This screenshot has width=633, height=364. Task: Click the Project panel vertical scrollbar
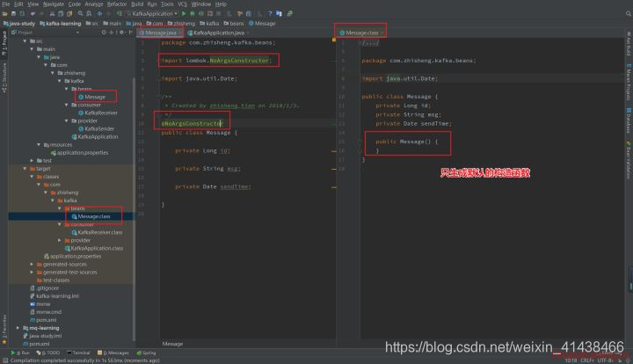click(134, 210)
